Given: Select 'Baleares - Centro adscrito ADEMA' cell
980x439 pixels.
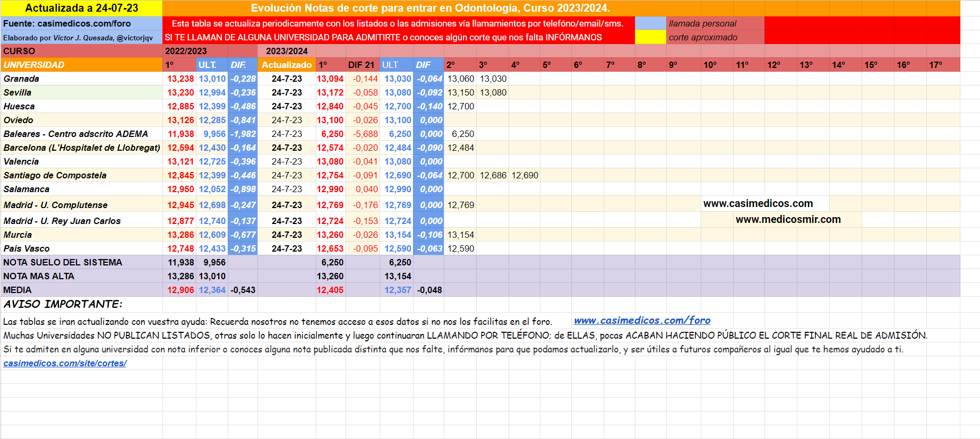Looking at the screenshot, I should 82,134.
